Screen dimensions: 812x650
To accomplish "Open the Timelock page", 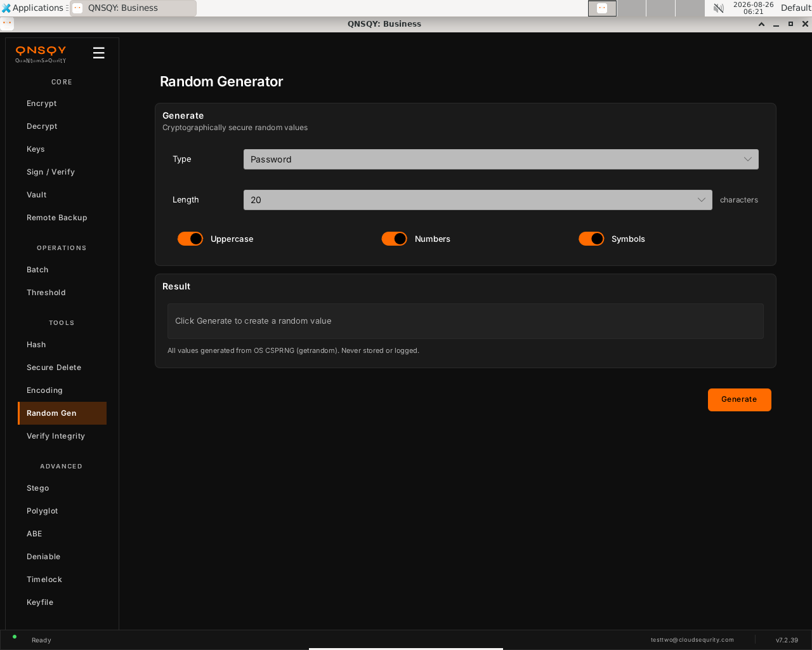I will [62, 580].
